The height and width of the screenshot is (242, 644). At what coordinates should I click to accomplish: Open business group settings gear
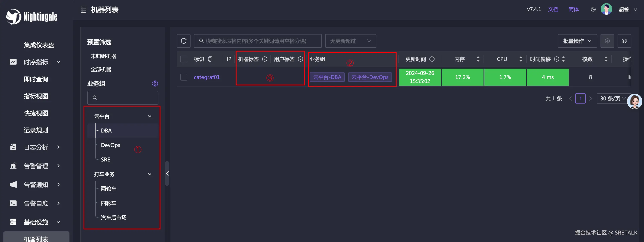point(155,84)
